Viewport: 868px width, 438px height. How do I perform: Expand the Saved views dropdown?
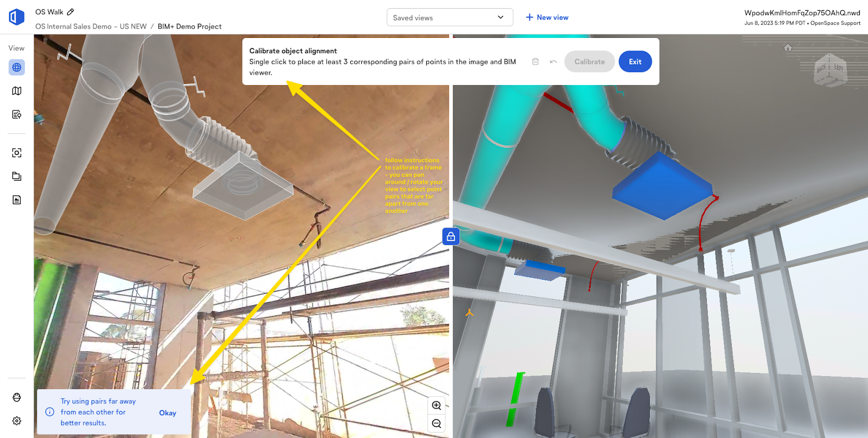point(450,17)
